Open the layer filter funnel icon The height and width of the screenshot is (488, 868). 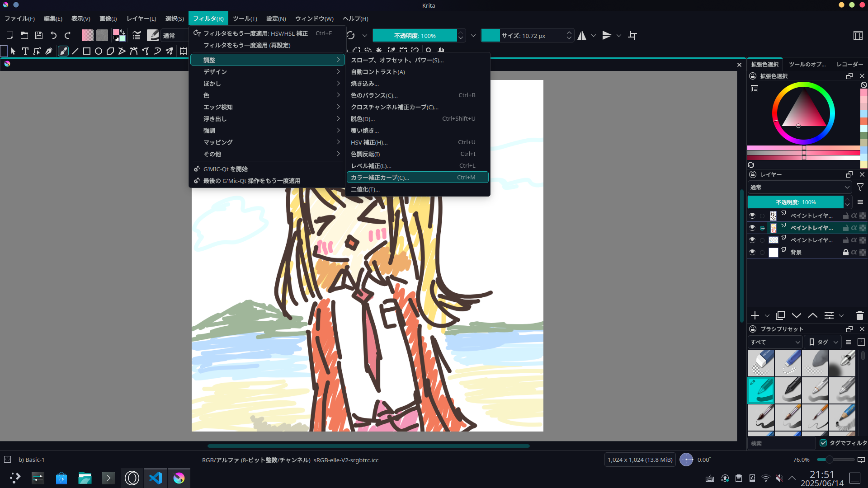tap(860, 187)
